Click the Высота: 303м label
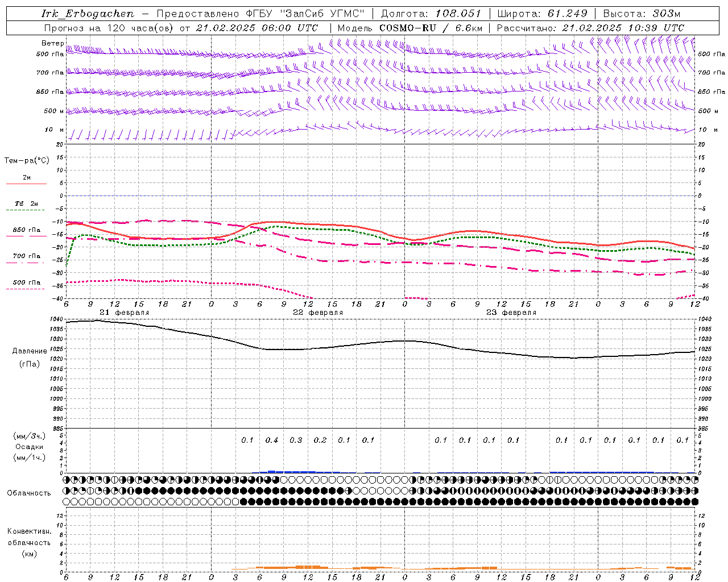The height and width of the screenshot is (582, 728). point(642,14)
